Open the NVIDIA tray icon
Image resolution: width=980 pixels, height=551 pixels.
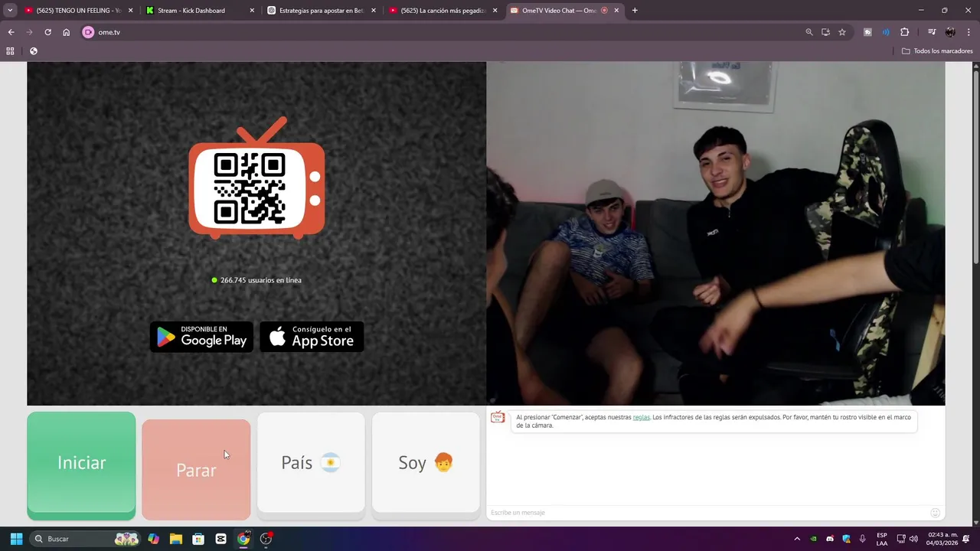tap(814, 539)
